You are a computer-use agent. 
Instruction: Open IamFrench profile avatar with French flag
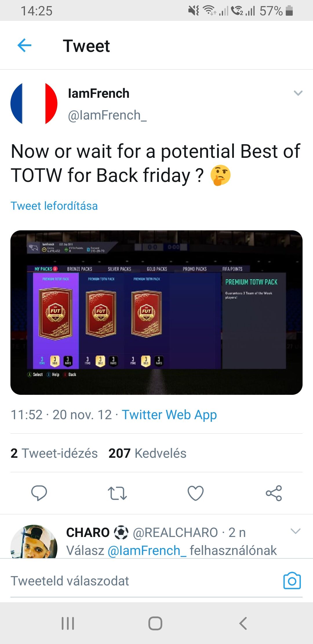point(34,104)
